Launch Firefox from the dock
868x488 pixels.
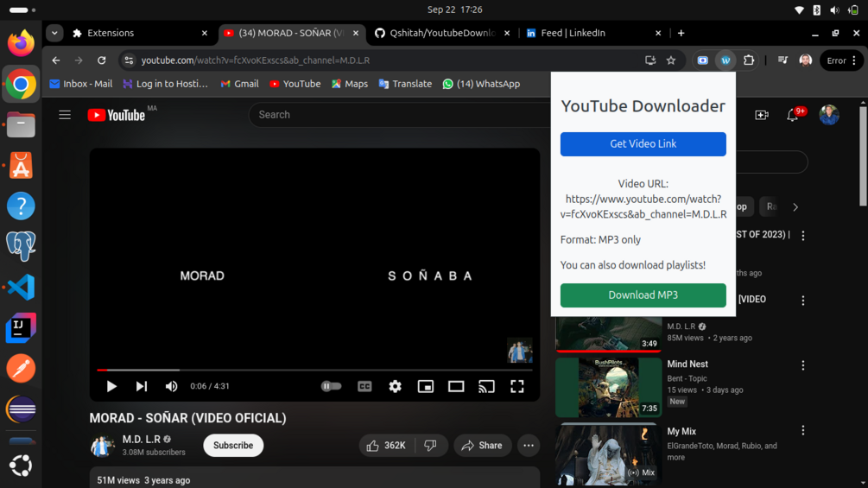click(21, 44)
